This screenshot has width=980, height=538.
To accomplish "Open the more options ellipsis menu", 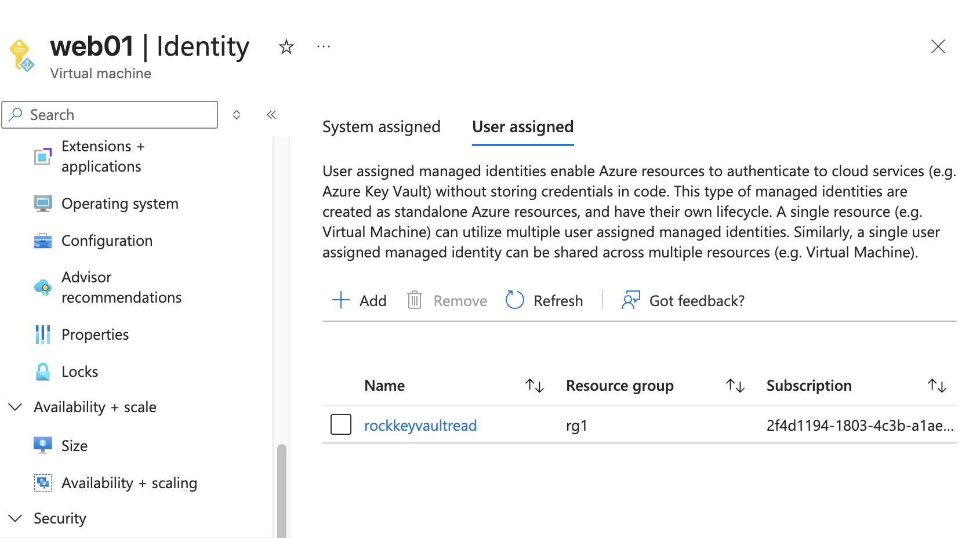I will (324, 46).
